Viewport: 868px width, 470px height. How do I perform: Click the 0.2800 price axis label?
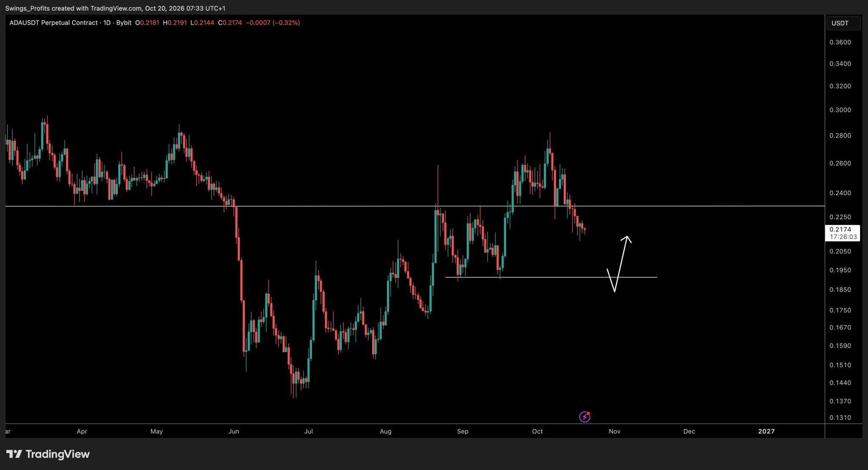840,136
